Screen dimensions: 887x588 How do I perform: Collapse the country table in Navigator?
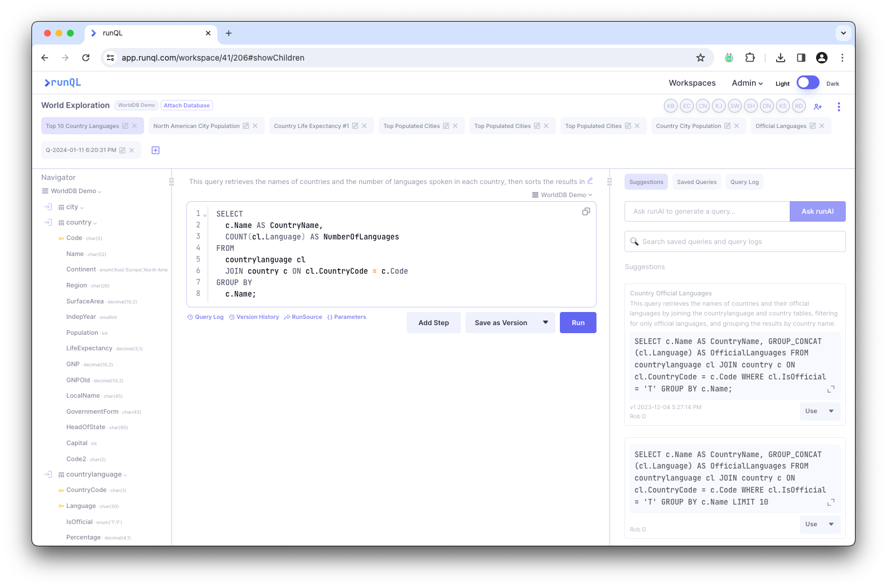click(x=94, y=222)
